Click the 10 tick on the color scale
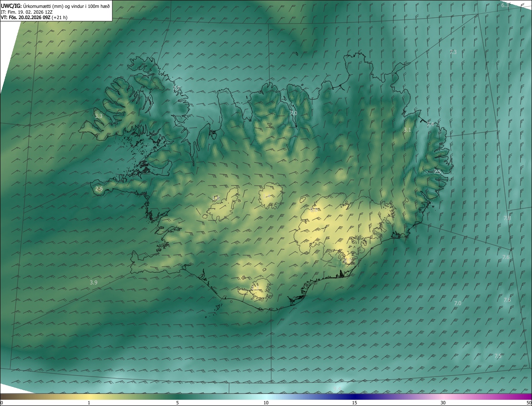Viewport: 532px width, 406px height. (266, 403)
